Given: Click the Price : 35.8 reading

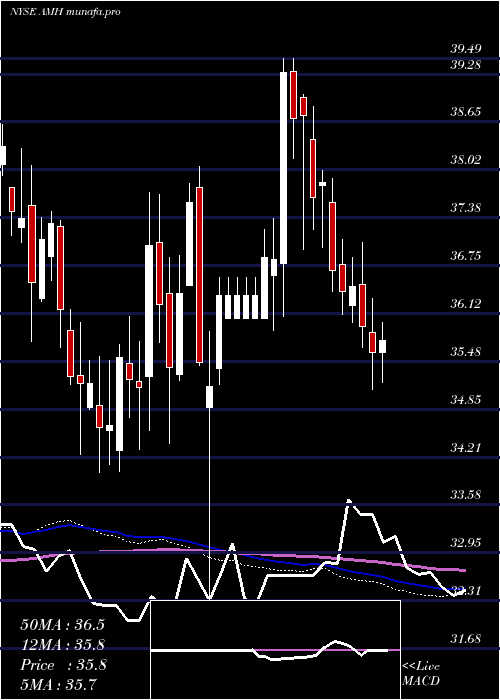Looking at the screenshot, I should (x=62, y=665).
